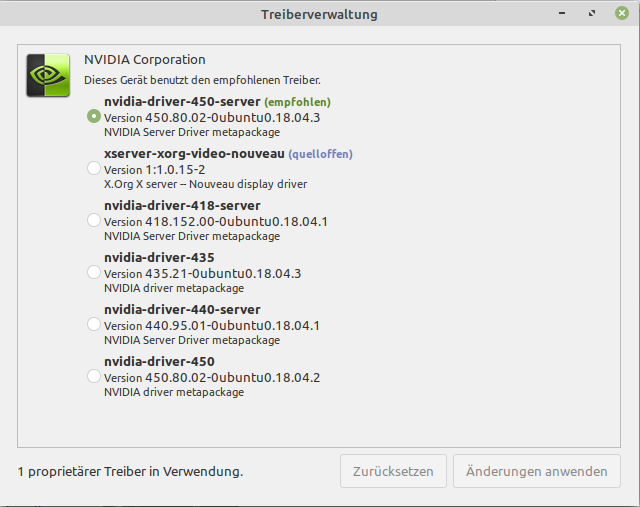Click 'NVIDIA Server Driver metapackage' under 450-server
Viewport: 640px width, 507px height.
click(192, 132)
